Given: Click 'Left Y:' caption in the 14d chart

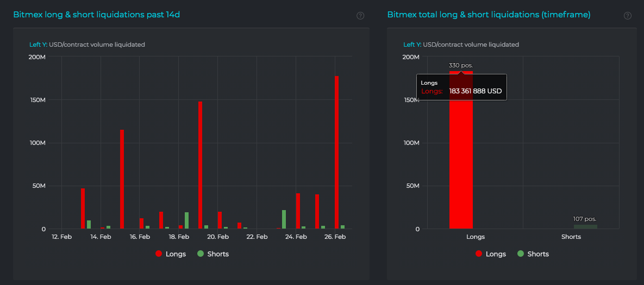Looking at the screenshot, I should click(x=38, y=45).
